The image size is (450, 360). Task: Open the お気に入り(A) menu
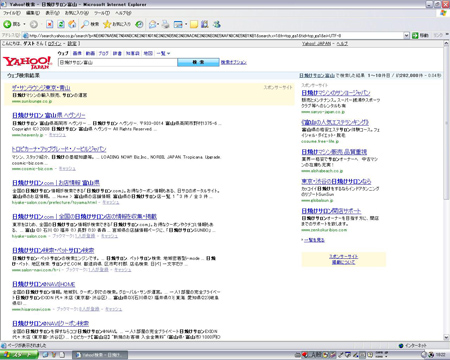coord(77,13)
